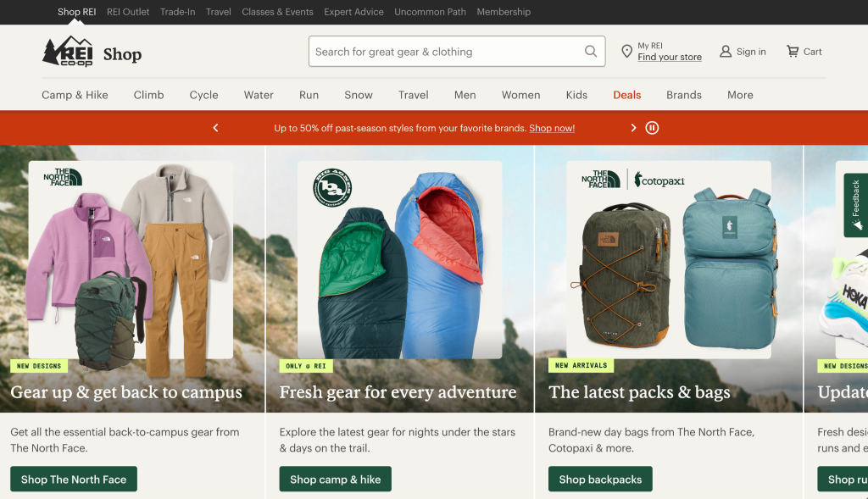Open the shopping cart icon
Screen dimensions: 868x499
point(793,52)
